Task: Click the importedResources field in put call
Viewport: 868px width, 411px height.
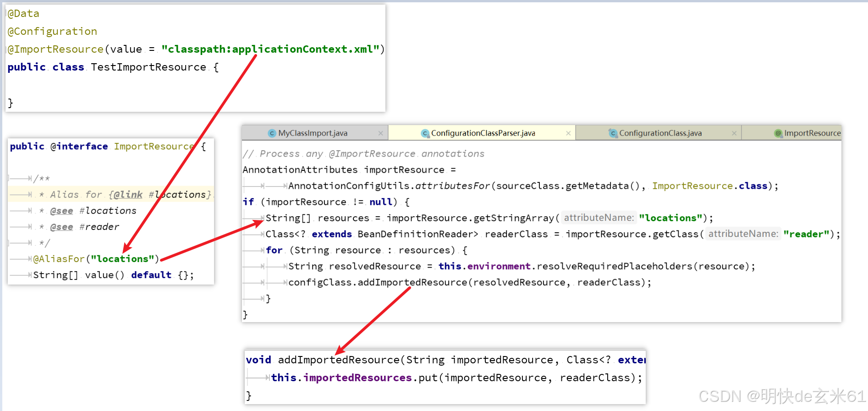Action: [x=357, y=378]
